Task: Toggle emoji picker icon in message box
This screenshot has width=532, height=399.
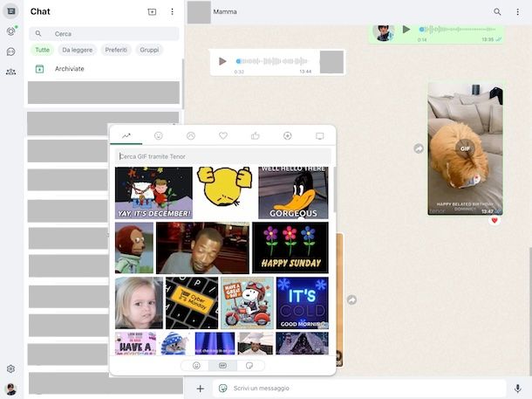Action: click(223, 389)
